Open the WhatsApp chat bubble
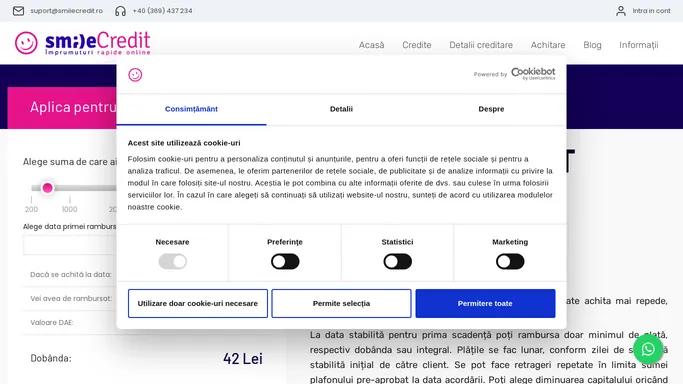This screenshot has height=384, width=683. click(x=648, y=349)
